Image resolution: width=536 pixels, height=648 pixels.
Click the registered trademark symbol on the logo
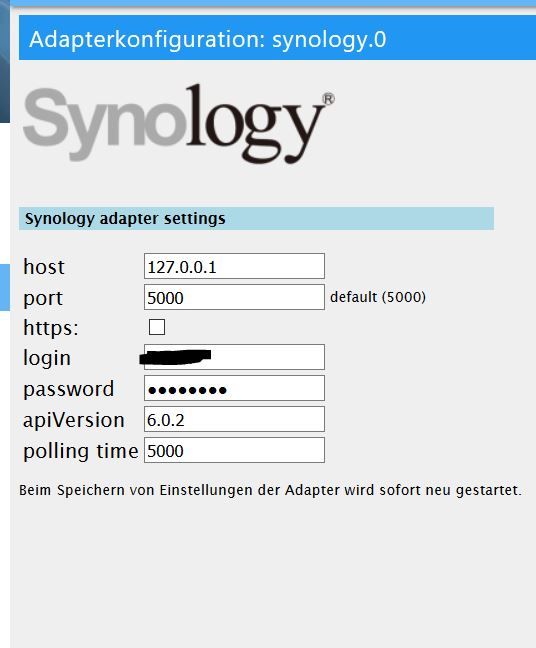pyautogui.click(x=328, y=99)
